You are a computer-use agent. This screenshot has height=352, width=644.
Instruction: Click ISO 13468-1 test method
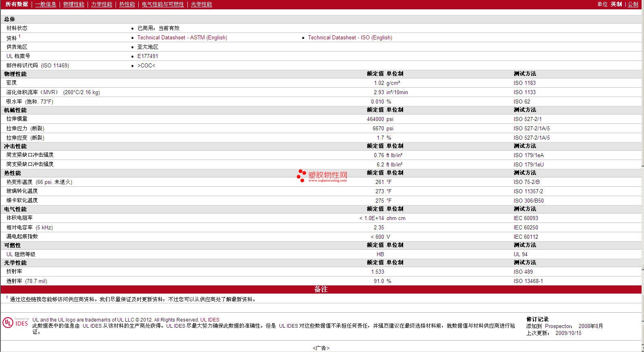528,281
